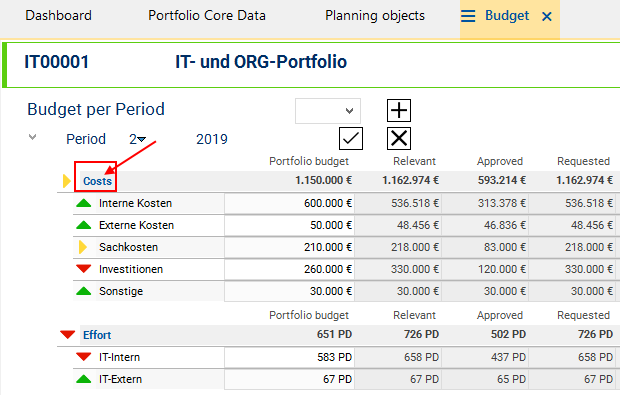Select the Investitionen row label
This screenshot has width=620, height=395.
pos(131,269)
